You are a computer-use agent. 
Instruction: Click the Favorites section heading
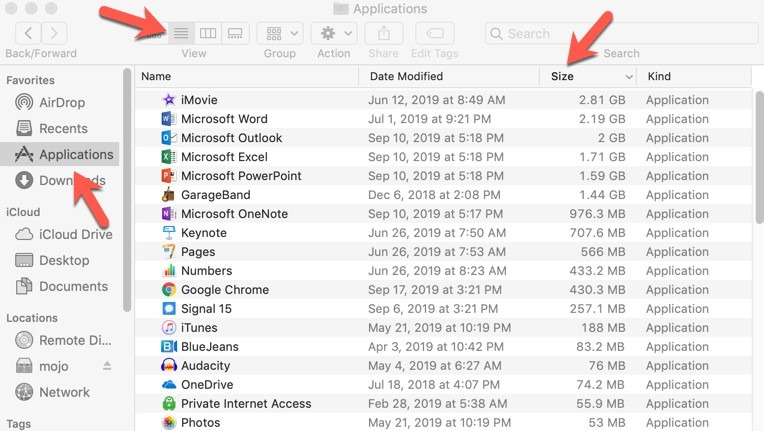(30, 80)
